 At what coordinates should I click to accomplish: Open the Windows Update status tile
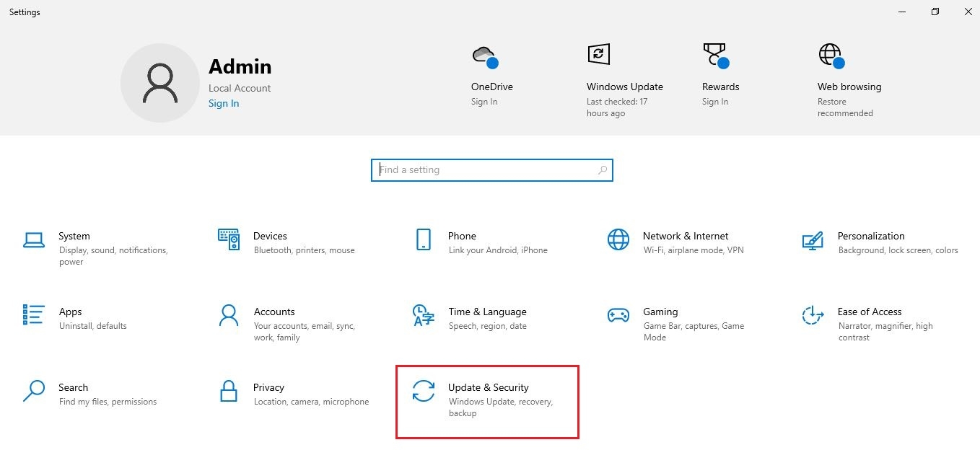click(x=624, y=87)
